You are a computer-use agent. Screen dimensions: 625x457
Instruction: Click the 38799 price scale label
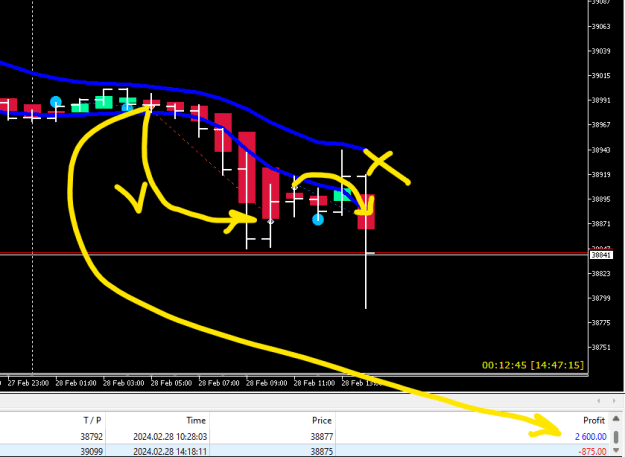tap(601, 298)
